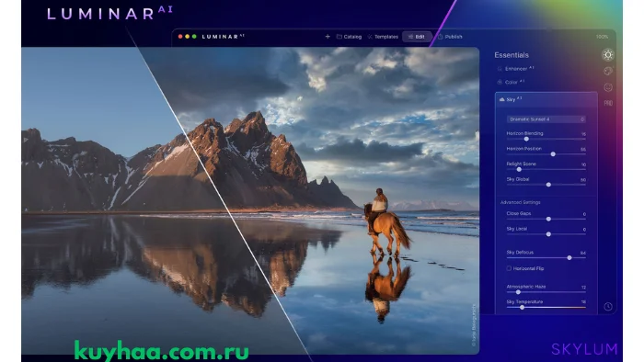
Task: Click the Sky Global slider handle
Action: tap(548, 185)
